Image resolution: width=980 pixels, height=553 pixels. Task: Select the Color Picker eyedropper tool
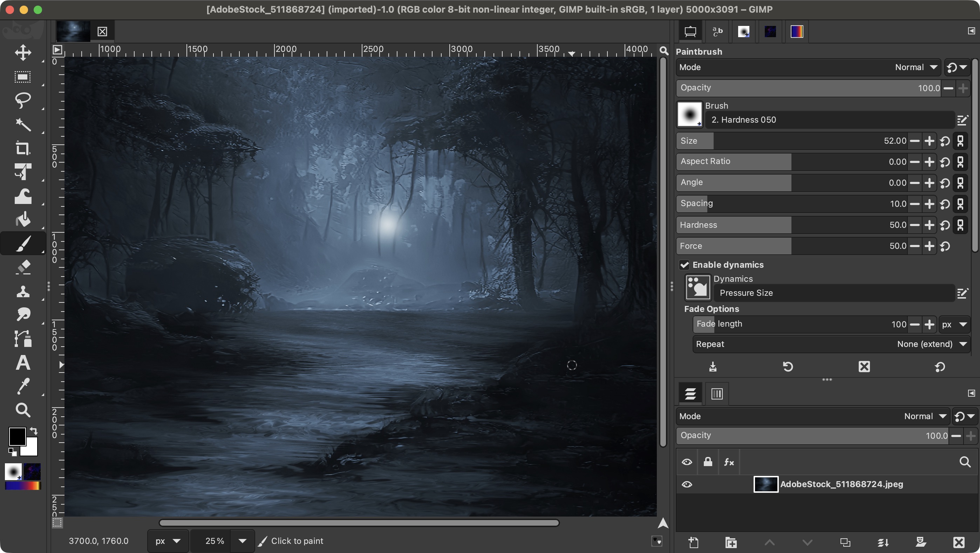(23, 386)
